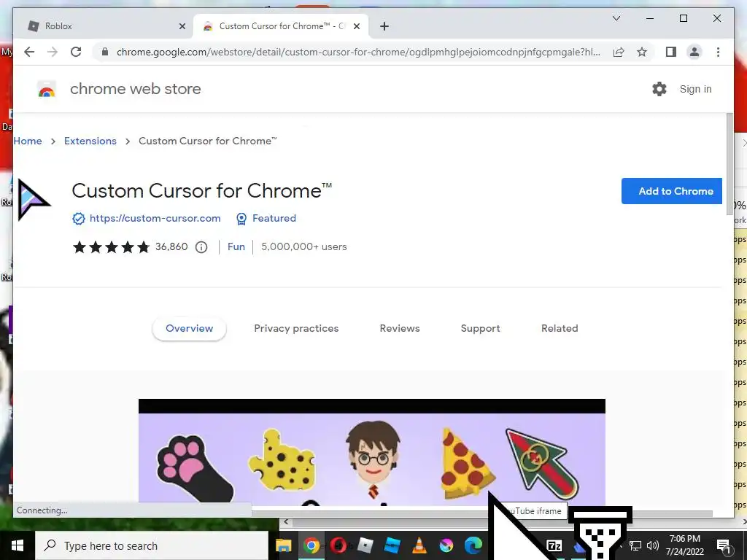Click the horizontal scrollbar left arrow

(286, 522)
